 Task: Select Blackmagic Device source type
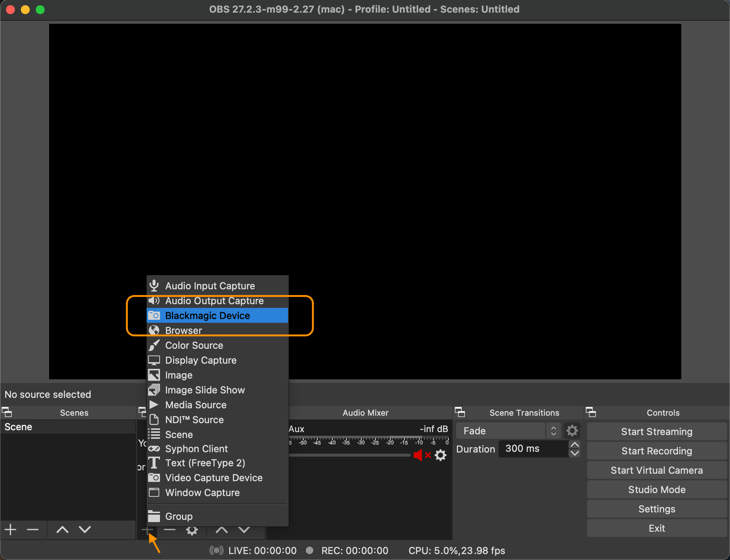click(x=207, y=315)
